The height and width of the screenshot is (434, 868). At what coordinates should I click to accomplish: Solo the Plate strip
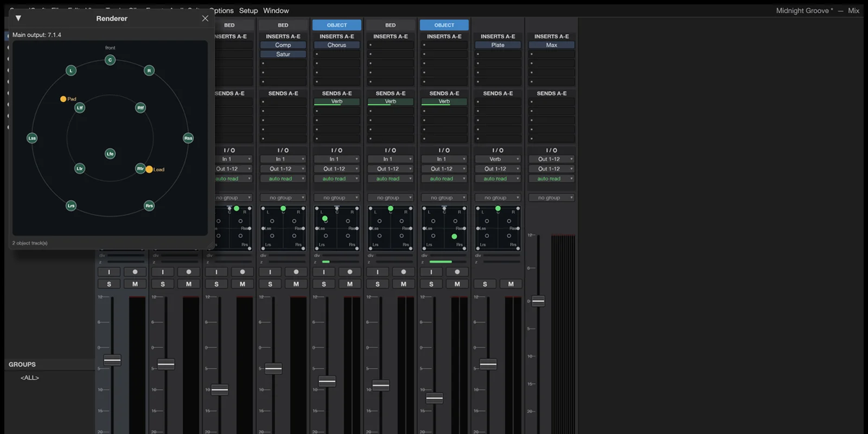tap(485, 284)
